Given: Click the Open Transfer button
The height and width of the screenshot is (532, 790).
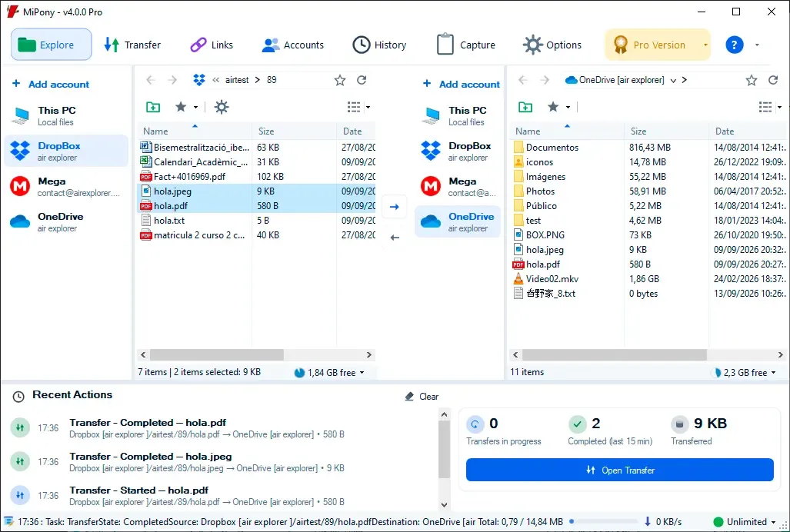Looking at the screenshot, I should tap(620, 470).
